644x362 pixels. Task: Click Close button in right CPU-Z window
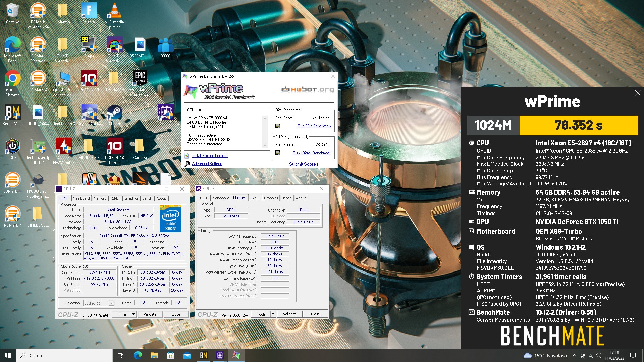pyautogui.click(x=315, y=314)
